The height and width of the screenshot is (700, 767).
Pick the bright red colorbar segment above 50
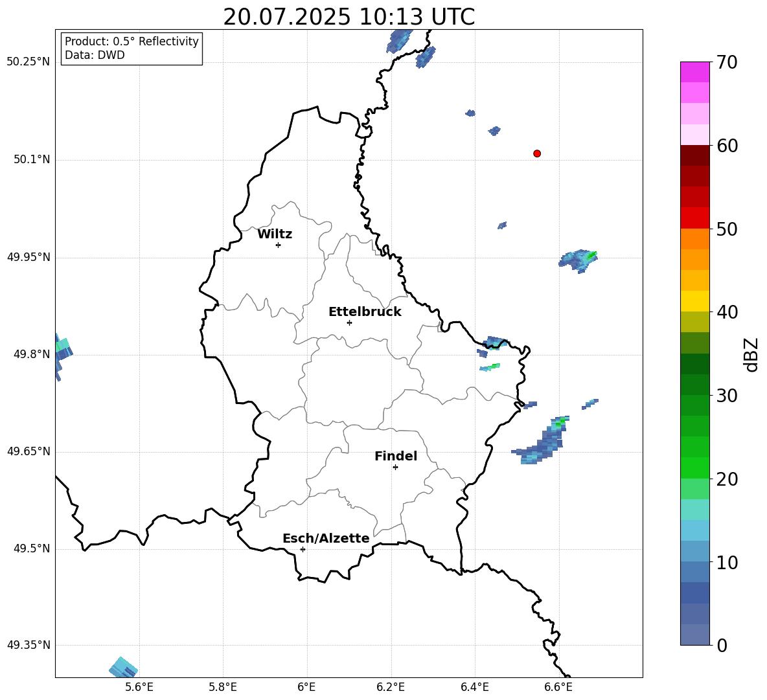[x=694, y=218]
